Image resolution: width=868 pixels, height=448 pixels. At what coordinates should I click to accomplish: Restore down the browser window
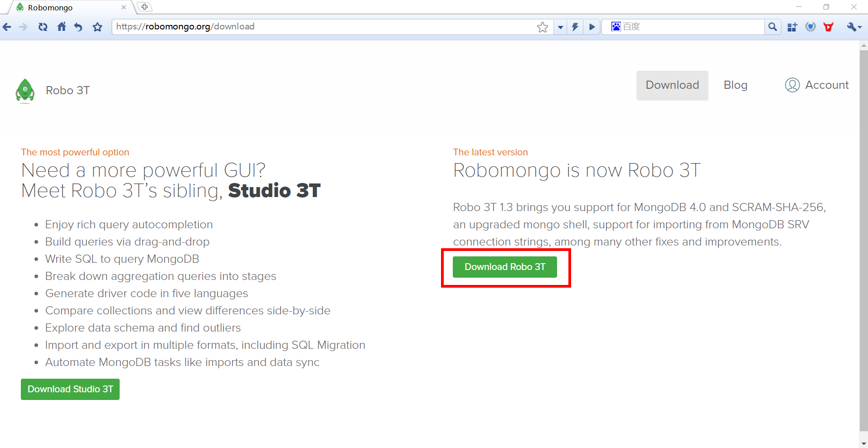pos(826,7)
